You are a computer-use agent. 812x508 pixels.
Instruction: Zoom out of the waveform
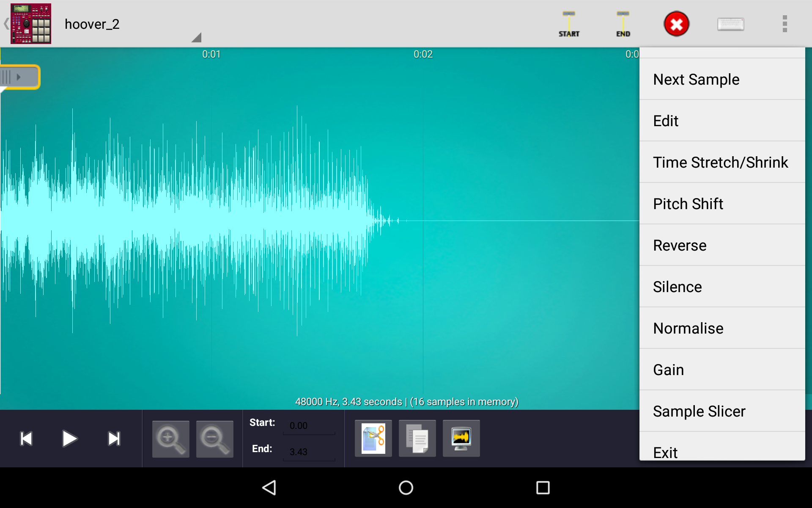(x=214, y=439)
